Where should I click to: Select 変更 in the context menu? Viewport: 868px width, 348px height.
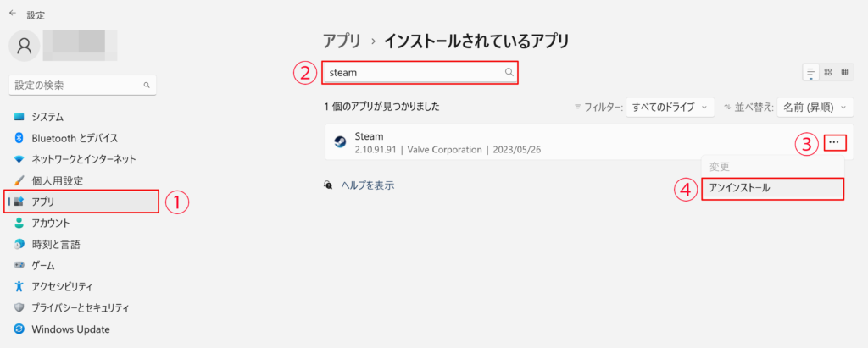(719, 167)
